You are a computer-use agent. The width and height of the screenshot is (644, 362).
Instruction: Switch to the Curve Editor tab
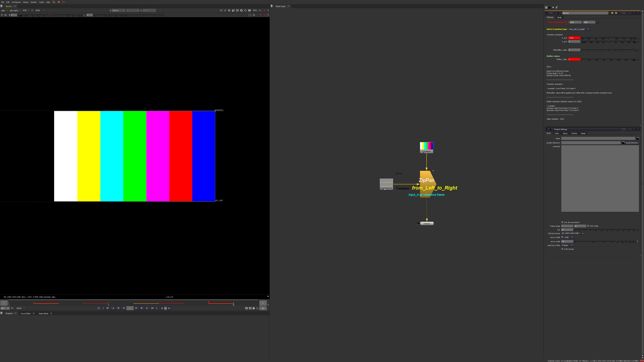tap(25, 314)
